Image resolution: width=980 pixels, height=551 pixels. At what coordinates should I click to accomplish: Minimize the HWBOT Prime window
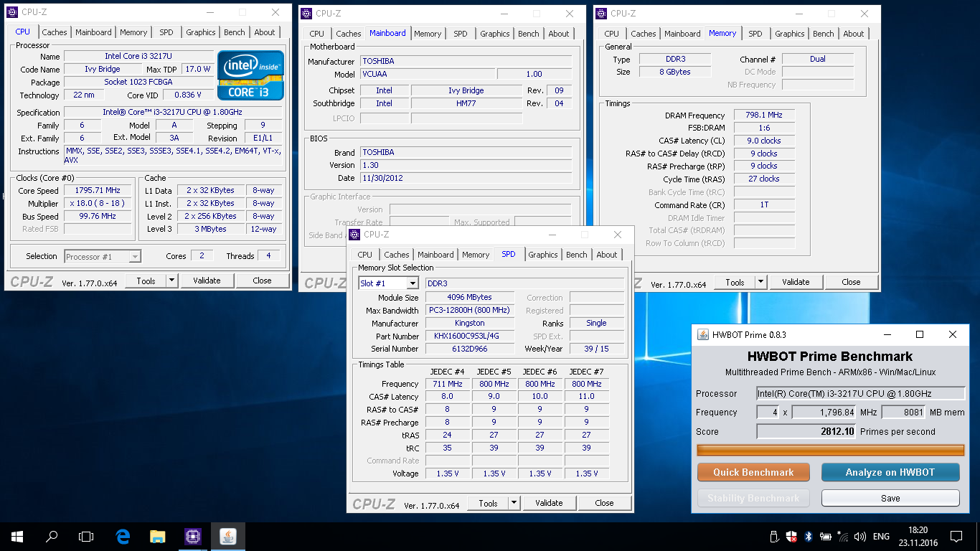pos(887,334)
